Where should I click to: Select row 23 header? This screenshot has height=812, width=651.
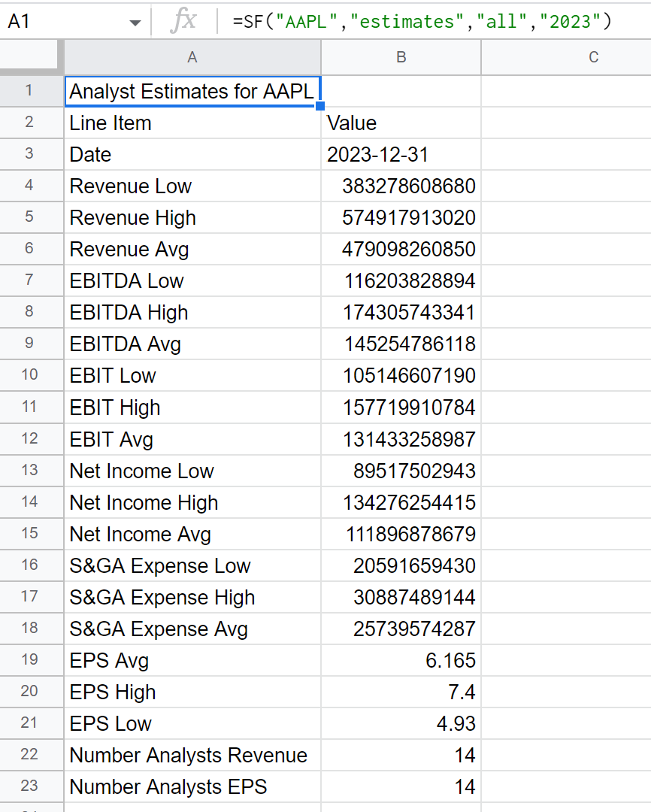[x=31, y=786]
